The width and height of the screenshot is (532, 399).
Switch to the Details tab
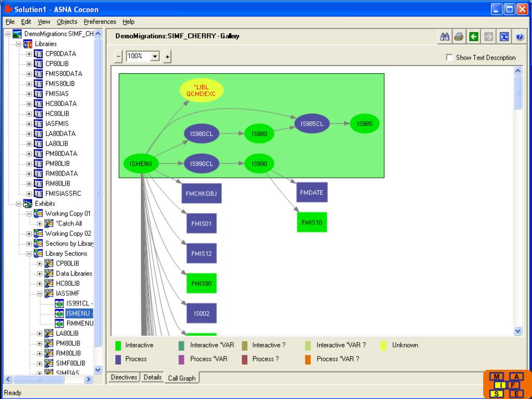(x=152, y=377)
